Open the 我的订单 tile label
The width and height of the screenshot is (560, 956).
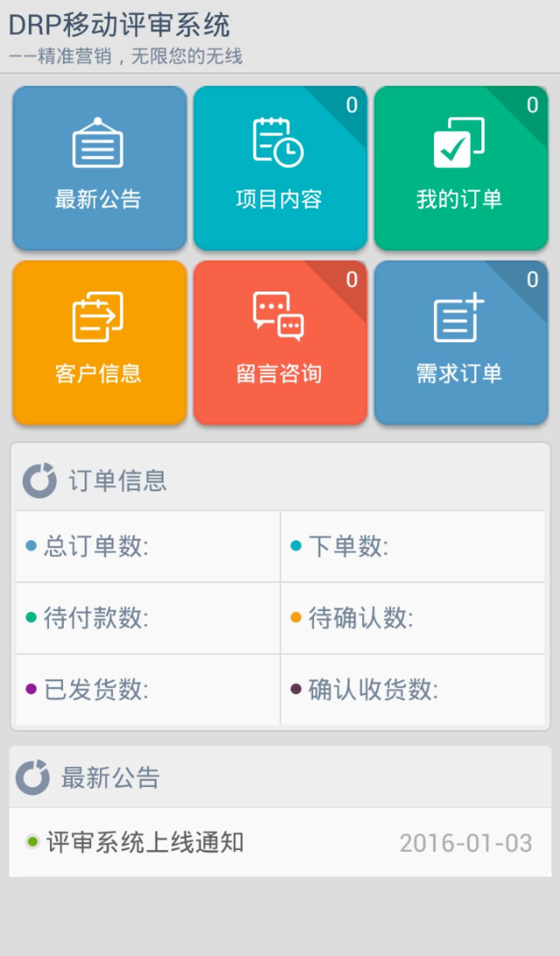point(459,199)
